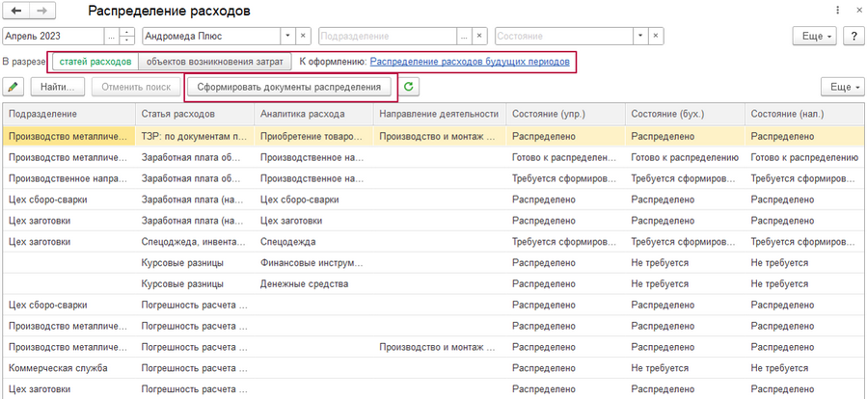Sort by the Статья расходов column header
This screenshot has width=868, height=399.
point(195,114)
